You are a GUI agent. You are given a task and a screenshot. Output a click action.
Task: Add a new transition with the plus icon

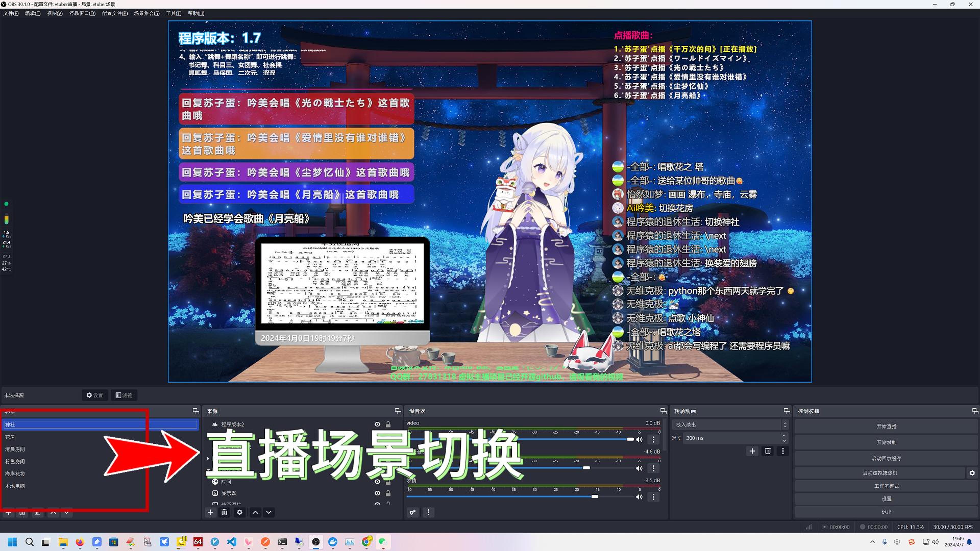tap(752, 451)
